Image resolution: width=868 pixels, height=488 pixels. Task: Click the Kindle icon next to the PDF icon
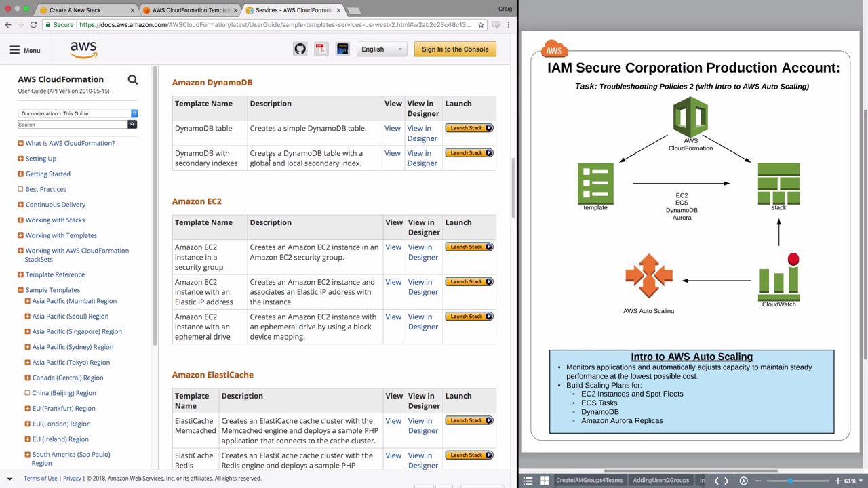click(342, 49)
